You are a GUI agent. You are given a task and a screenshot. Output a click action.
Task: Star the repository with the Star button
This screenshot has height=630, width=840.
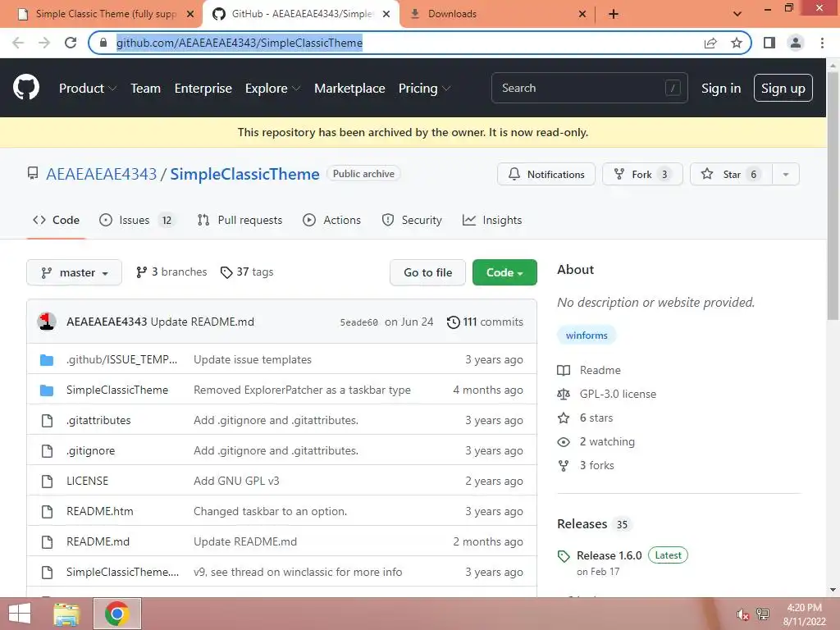click(x=731, y=174)
